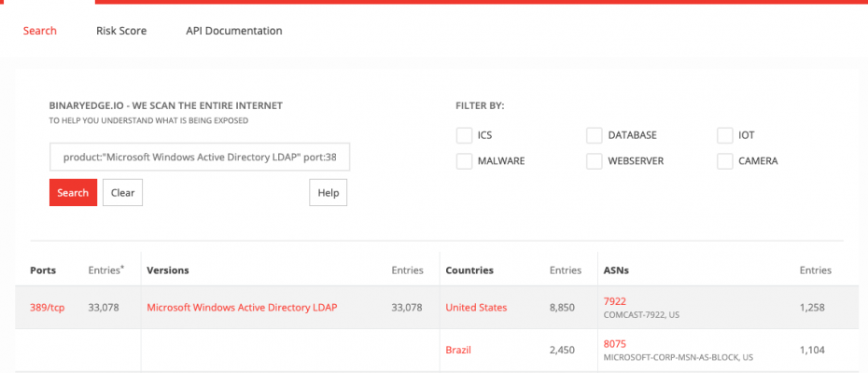868x373 pixels.
Task: Click the FILTER BY: label
Action: point(480,105)
